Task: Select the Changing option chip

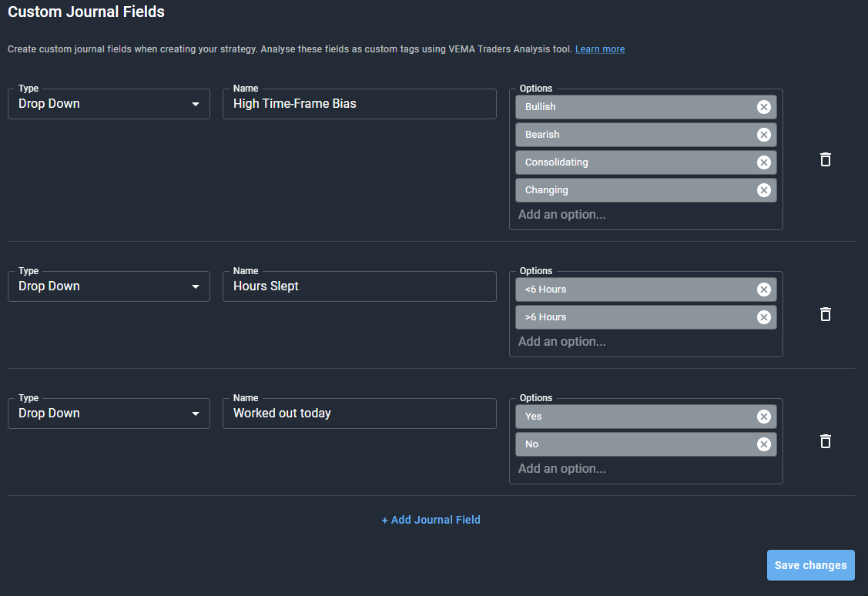Action: pyautogui.click(x=646, y=190)
